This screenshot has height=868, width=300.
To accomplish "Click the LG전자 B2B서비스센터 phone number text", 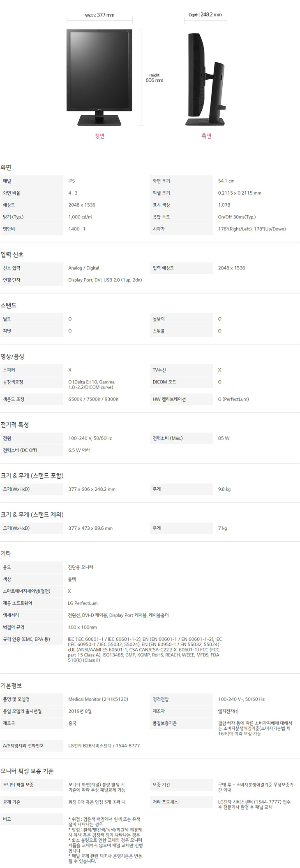I will tap(104, 746).
